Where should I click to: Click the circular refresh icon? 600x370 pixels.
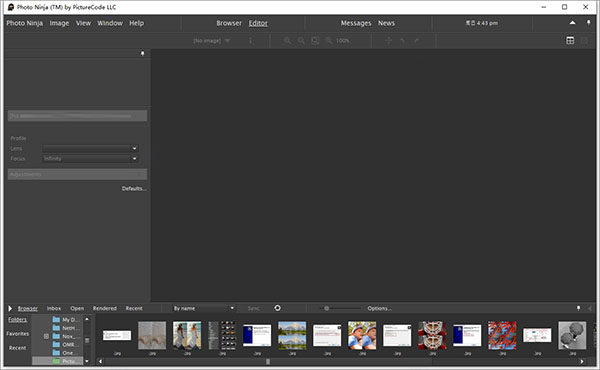coord(277,308)
